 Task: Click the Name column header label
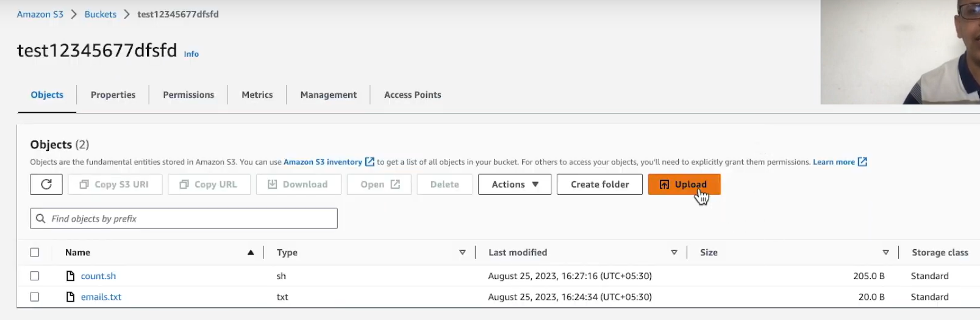(77, 252)
